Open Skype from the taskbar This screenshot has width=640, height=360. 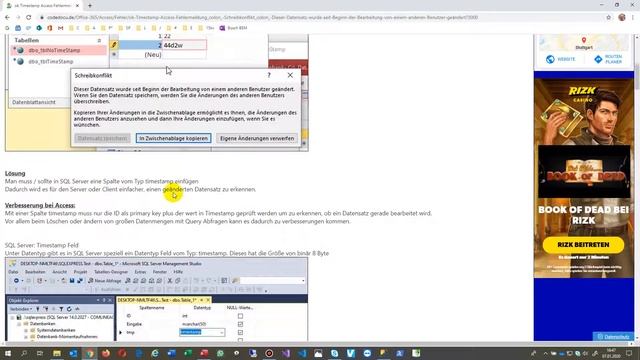tap(335, 353)
